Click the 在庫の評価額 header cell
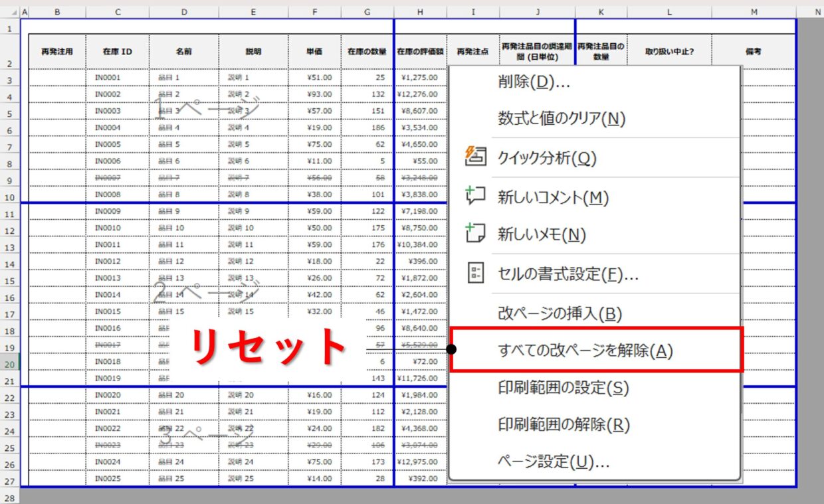824x504 pixels. (x=420, y=52)
